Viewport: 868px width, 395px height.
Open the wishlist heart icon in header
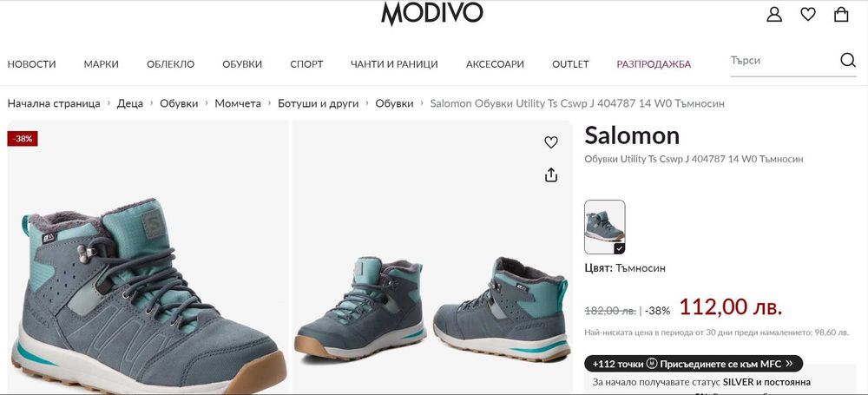click(x=808, y=15)
